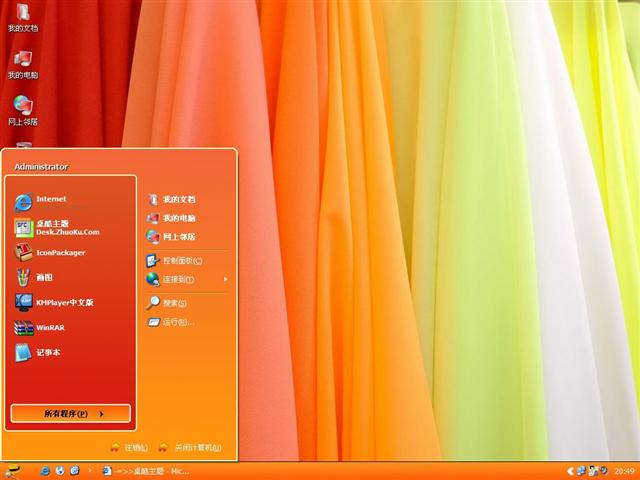Screen dimensions: 640x480
Task: Expand 所有程序(P) all programs
Action: pos(71,413)
